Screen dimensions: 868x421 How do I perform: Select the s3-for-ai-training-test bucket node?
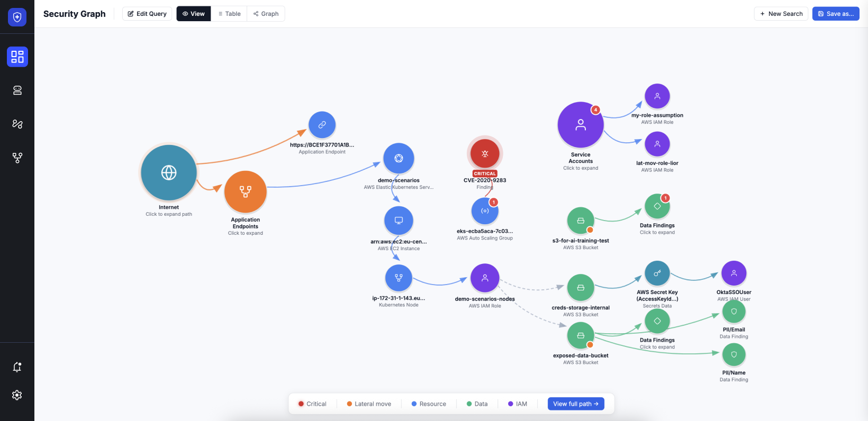(x=581, y=221)
